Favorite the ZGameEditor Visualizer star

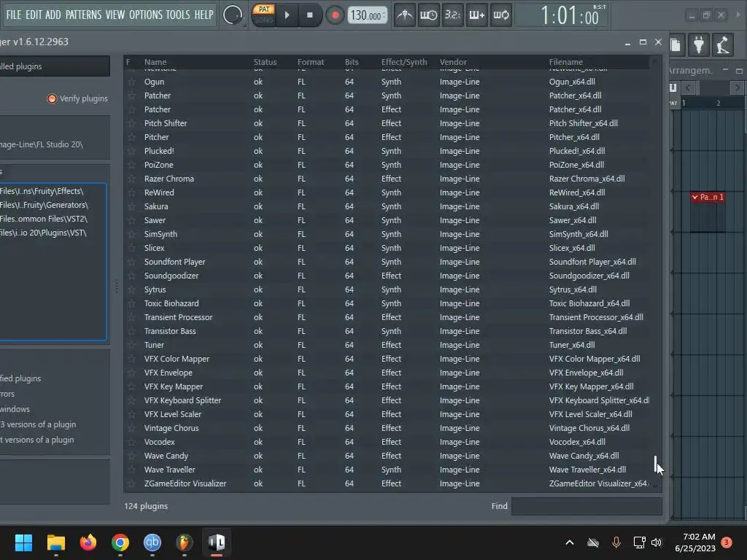[131, 483]
